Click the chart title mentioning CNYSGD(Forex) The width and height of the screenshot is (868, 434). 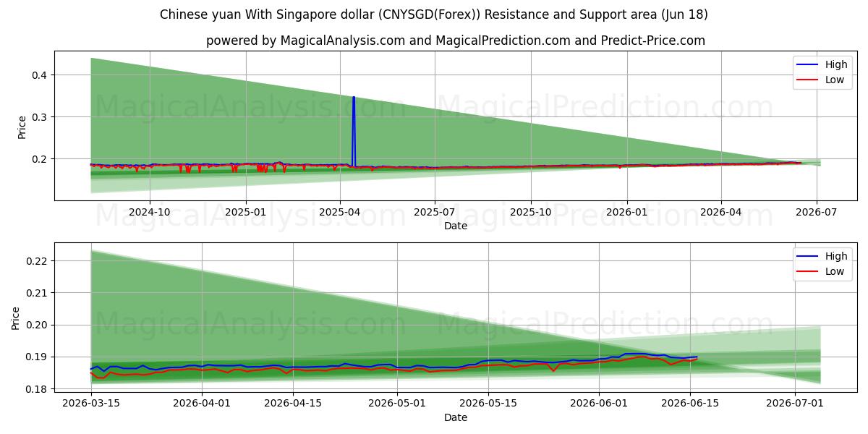point(434,14)
